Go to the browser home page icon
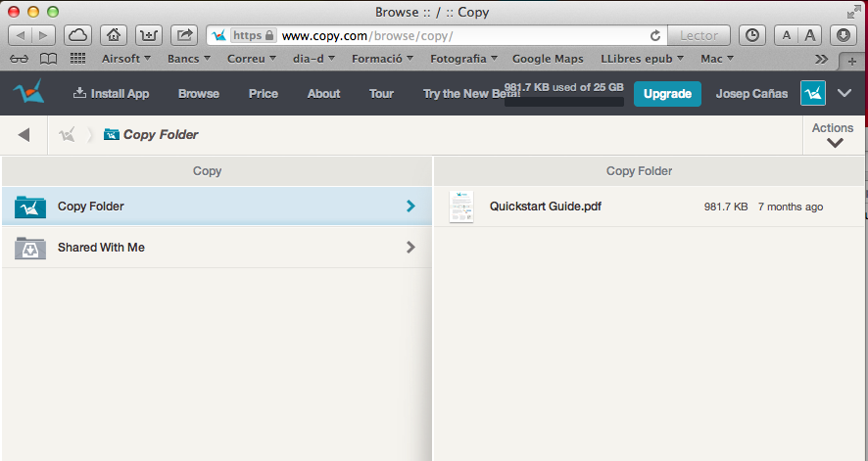The image size is (868, 461). point(115,35)
